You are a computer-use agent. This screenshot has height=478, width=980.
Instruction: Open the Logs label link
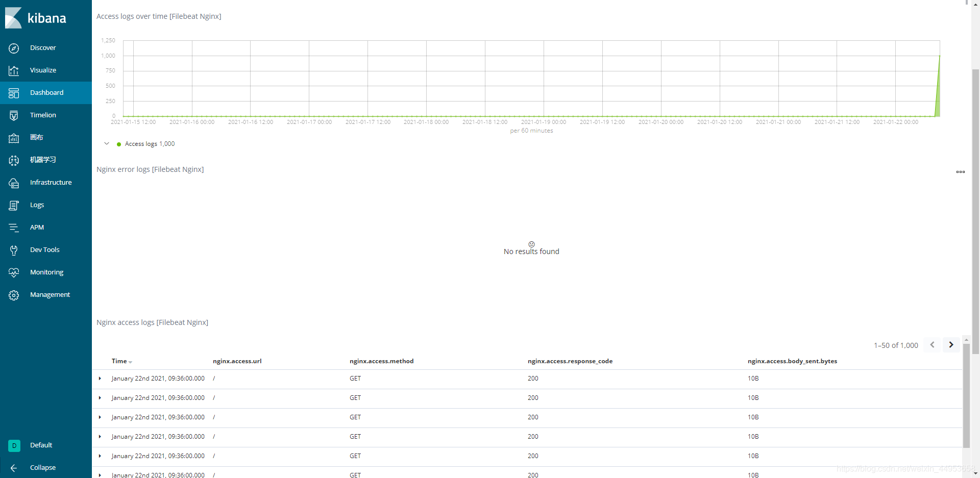pyautogui.click(x=37, y=205)
